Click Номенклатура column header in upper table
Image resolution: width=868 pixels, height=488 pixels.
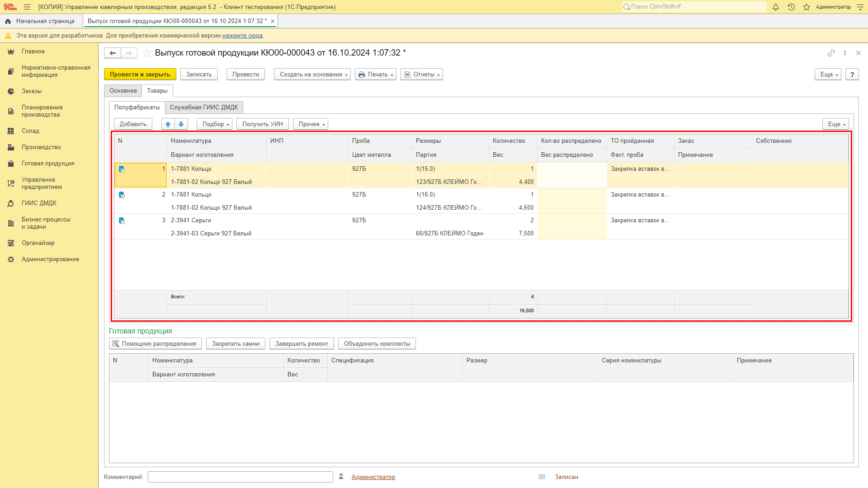[x=217, y=141]
